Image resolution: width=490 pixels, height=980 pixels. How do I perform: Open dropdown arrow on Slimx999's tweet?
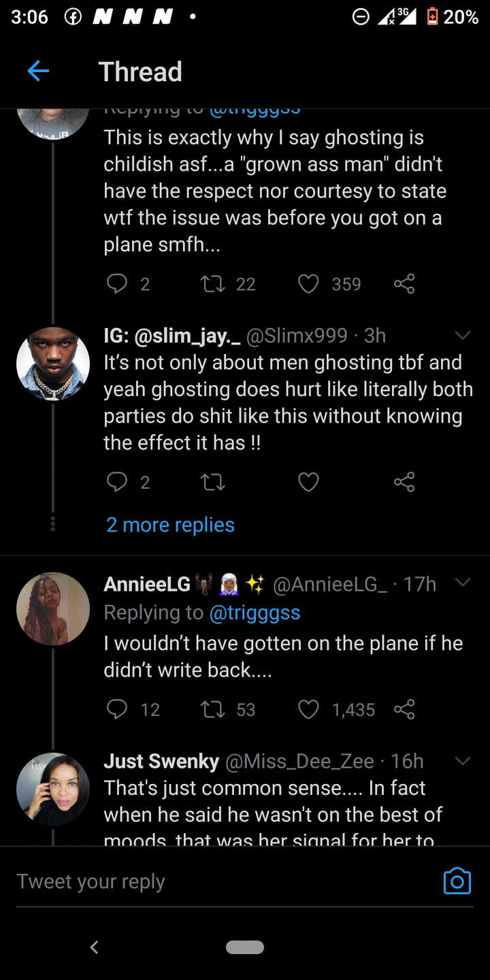tap(463, 336)
